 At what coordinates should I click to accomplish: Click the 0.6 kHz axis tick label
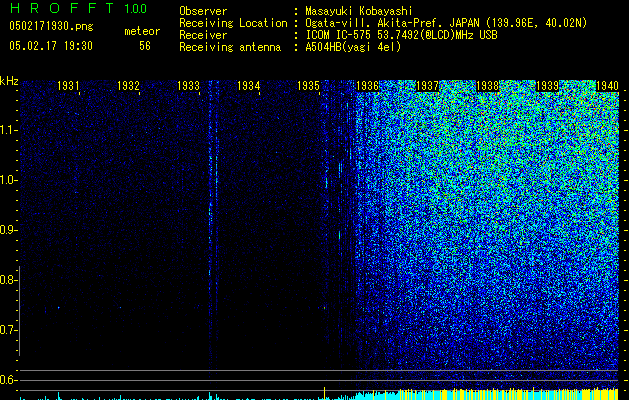click(x=7, y=380)
